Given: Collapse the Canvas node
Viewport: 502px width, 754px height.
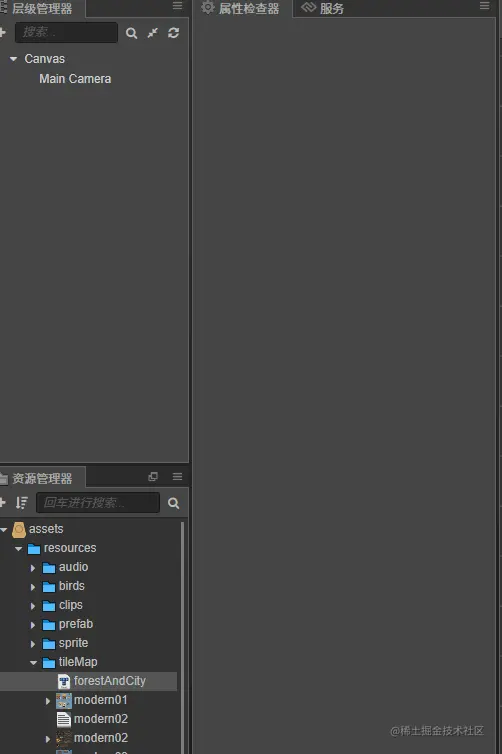Looking at the screenshot, I should [x=13, y=59].
